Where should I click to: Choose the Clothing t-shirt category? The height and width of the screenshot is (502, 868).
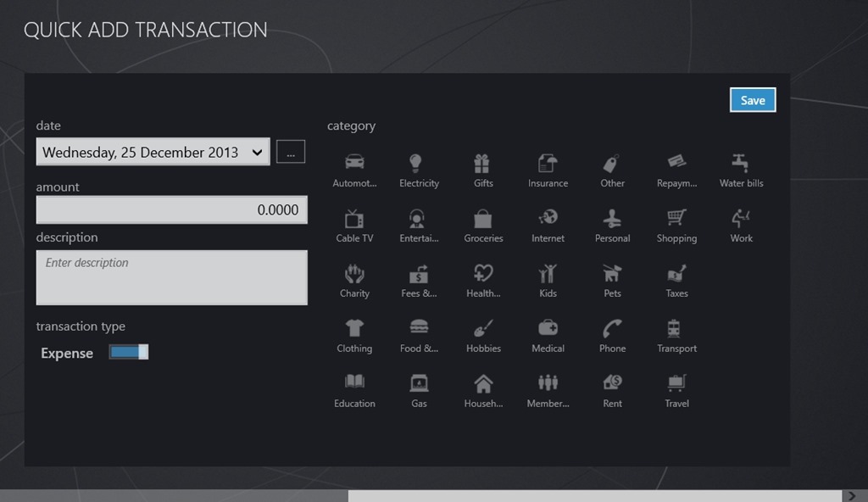coord(354,328)
